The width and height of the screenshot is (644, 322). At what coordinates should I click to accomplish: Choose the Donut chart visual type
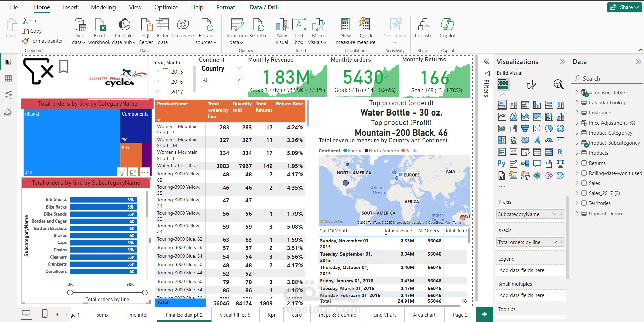click(x=560, y=128)
